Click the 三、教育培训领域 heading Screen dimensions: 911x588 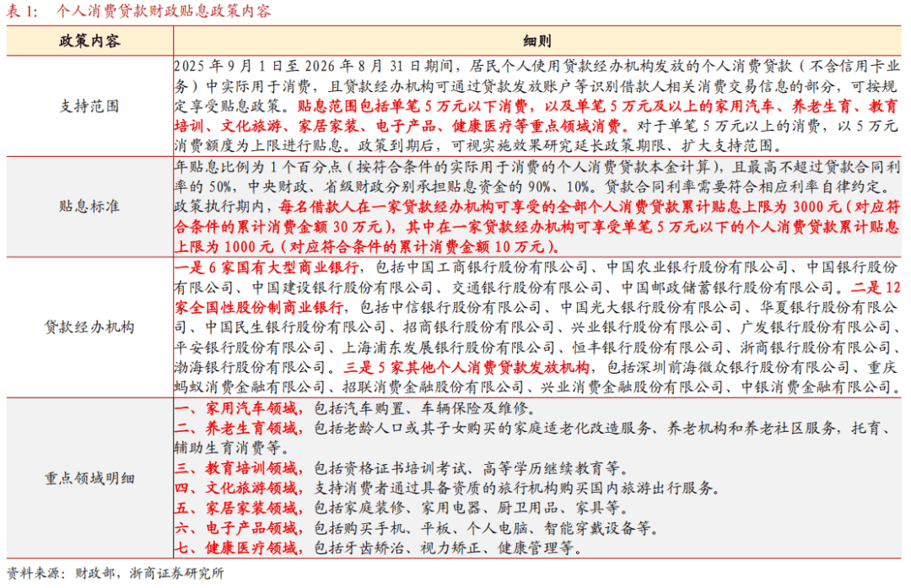(x=236, y=468)
